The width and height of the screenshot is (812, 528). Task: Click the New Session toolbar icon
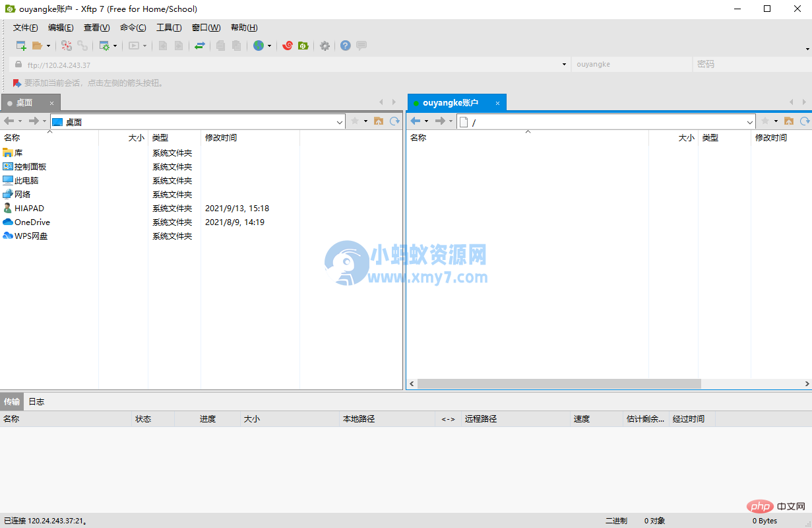point(21,46)
